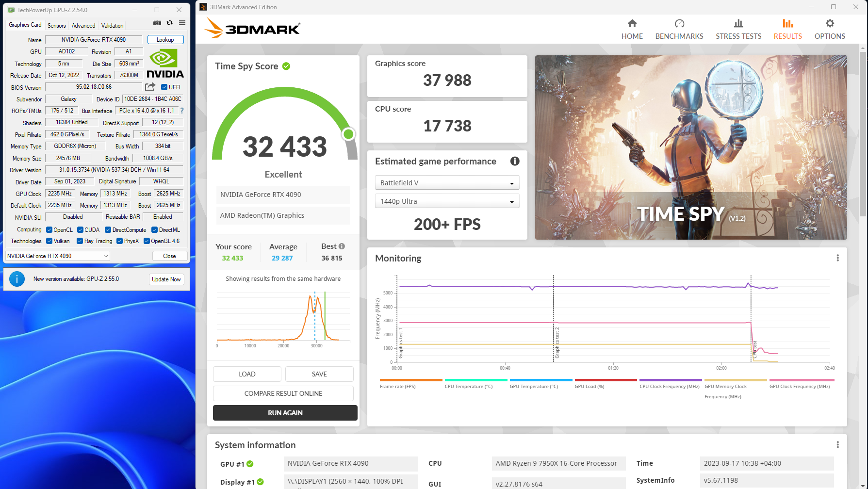The height and width of the screenshot is (489, 868).
Task: Click the GPU-Z screenshot camera icon
Action: click(x=157, y=23)
